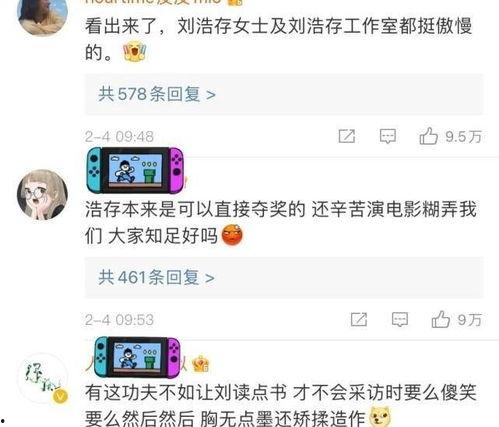Tap the crown badge beside third username
Image resolution: width=499 pixels, height=427 pixels.
point(201,364)
